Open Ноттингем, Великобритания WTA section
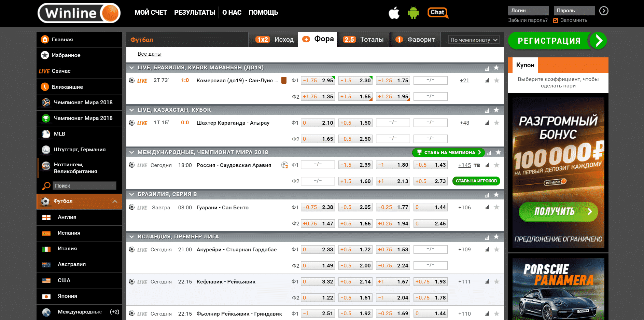644x320 pixels. [x=79, y=168]
